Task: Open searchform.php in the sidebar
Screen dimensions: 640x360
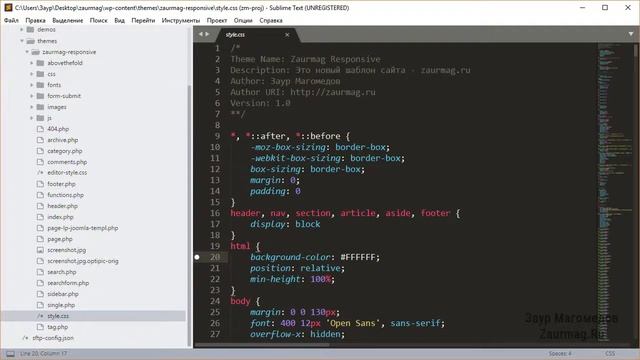Action: point(68,283)
